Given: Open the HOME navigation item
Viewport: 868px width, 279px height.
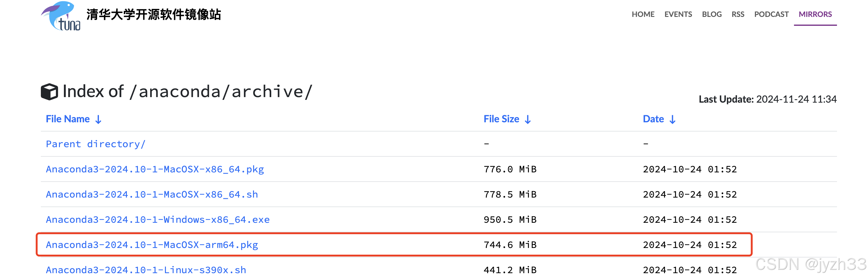Looking at the screenshot, I should 643,14.
